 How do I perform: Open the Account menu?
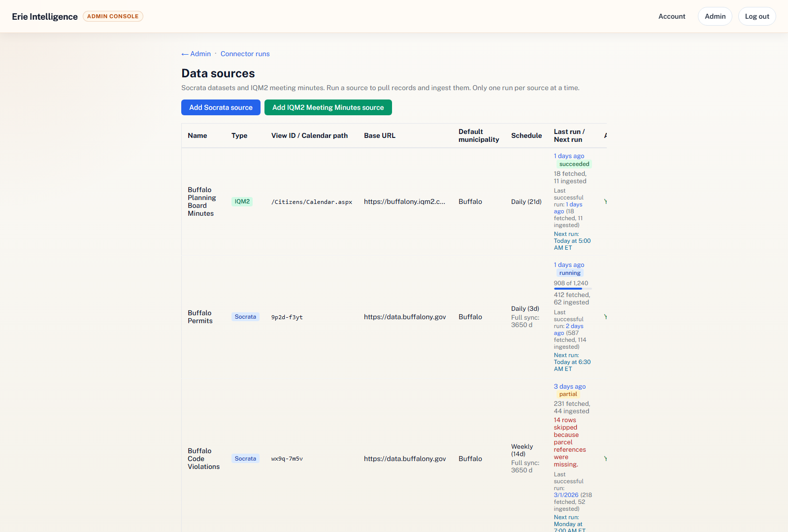pyautogui.click(x=671, y=16)
